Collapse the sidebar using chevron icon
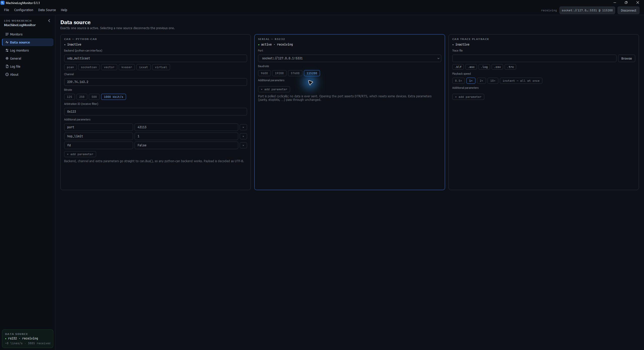 tap(49, 21)
